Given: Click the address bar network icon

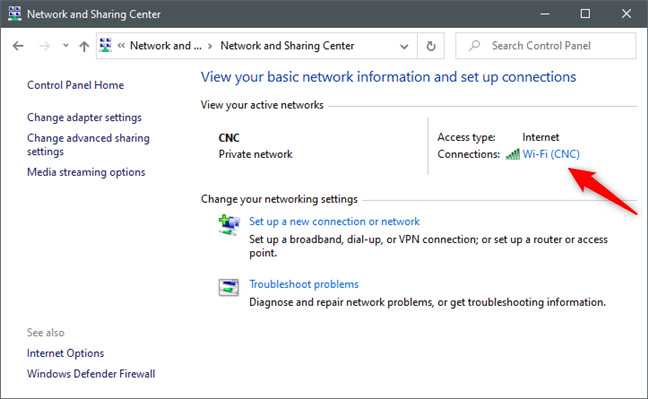Looking at the screenshot, I should (106, 45).
